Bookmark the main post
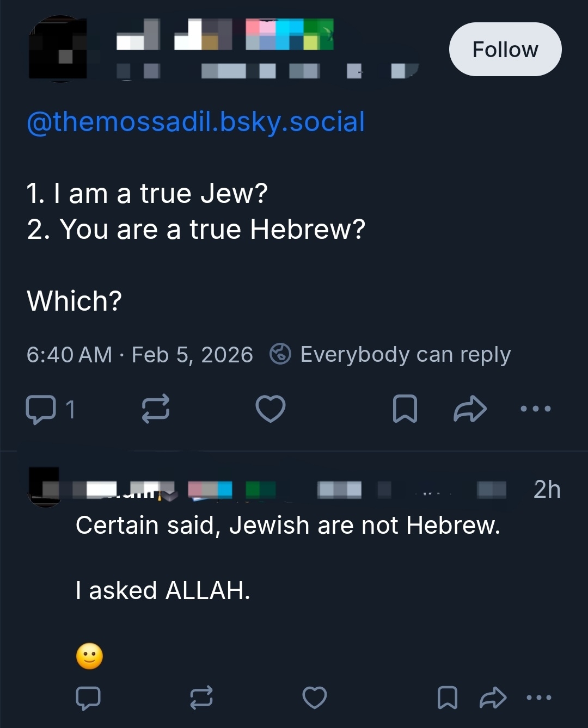The width and height of the screenshot is (588, 728). 405,409
